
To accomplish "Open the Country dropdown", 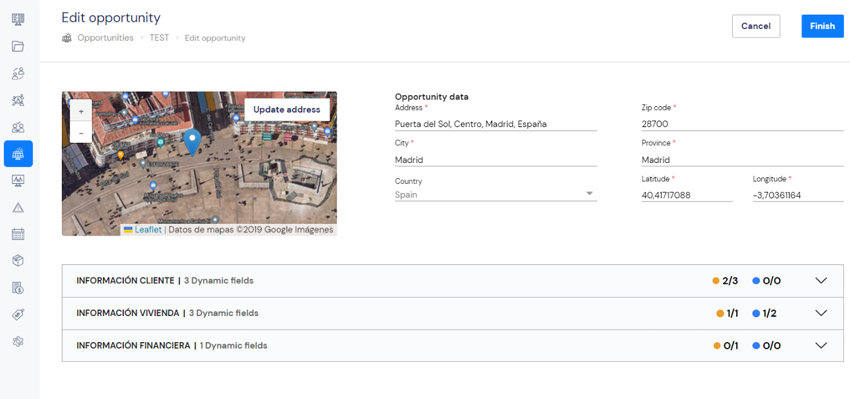I will point(495,195).
